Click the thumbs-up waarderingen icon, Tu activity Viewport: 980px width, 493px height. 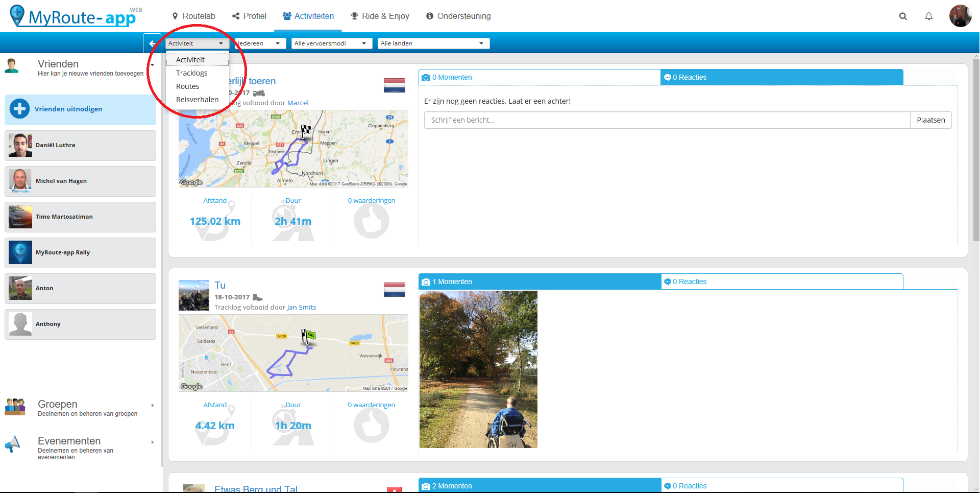(x=372, y=426)
